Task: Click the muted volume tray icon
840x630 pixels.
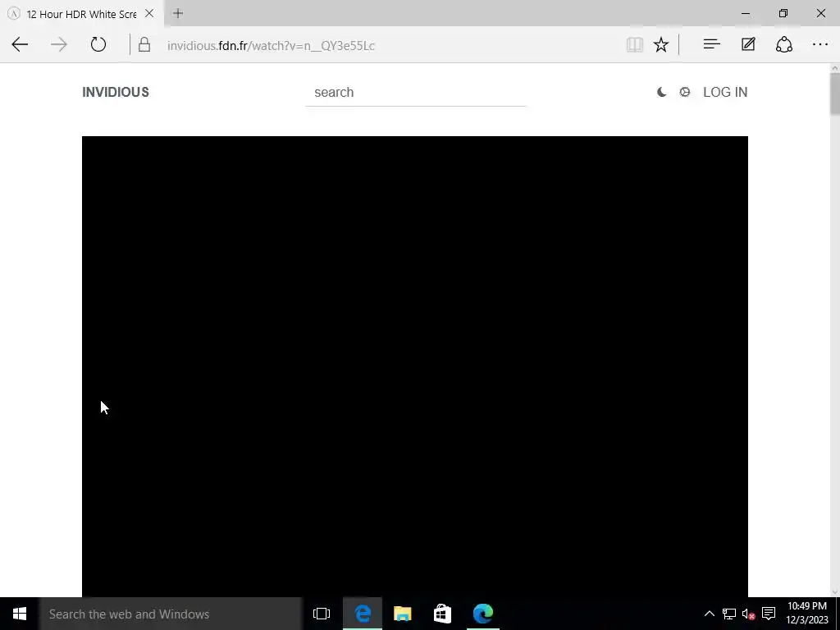Action: coord(748,614)
